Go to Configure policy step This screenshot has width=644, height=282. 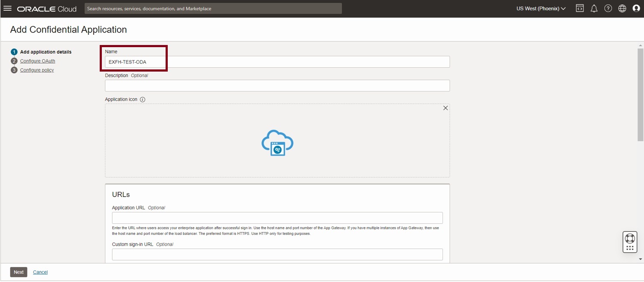[x=37, y=70]
